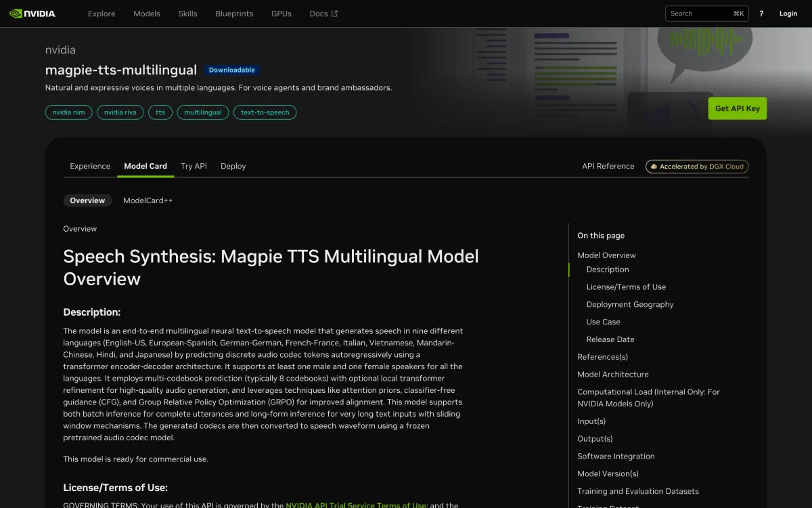Select the nvidia nim tag

click(x=68, y=112)
